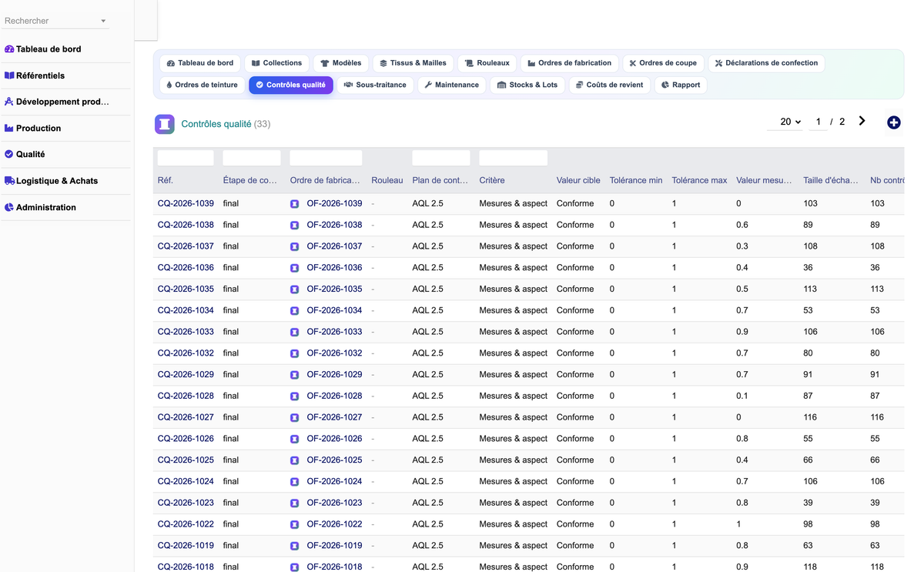Sort by the Rouleau column header

pos(387,180)
